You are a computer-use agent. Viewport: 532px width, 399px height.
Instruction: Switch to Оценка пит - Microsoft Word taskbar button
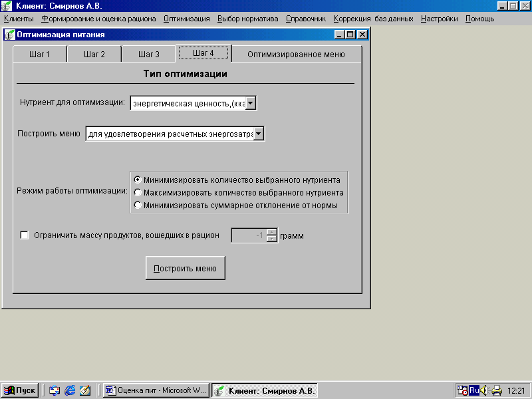click(156, 390)
